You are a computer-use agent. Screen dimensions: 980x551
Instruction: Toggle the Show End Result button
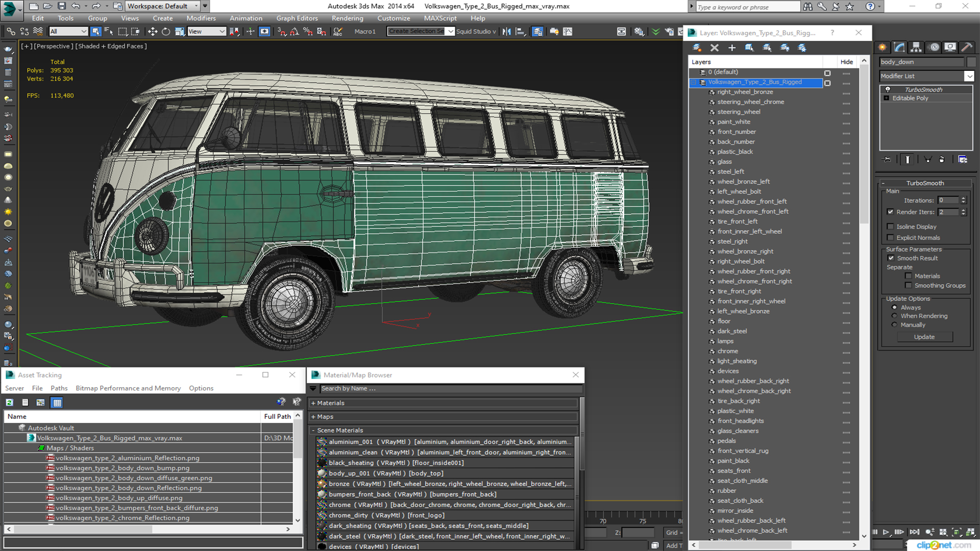click(908, 160)
